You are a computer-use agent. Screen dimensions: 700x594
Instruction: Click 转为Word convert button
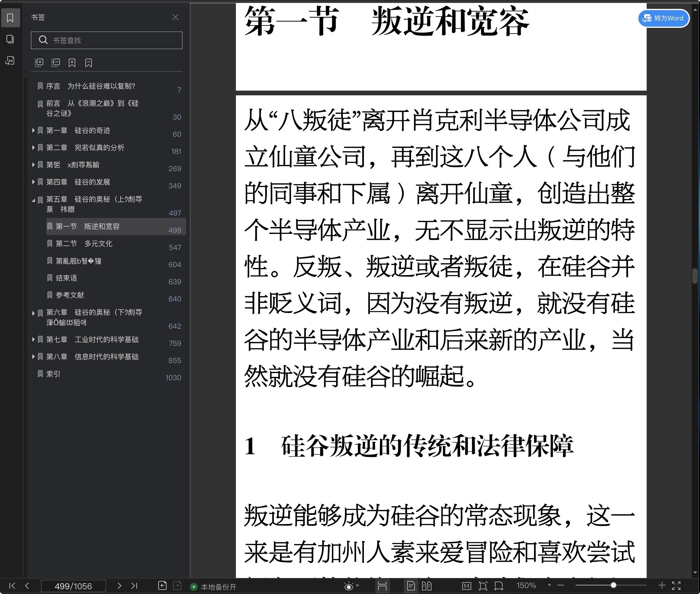(664, 18)
